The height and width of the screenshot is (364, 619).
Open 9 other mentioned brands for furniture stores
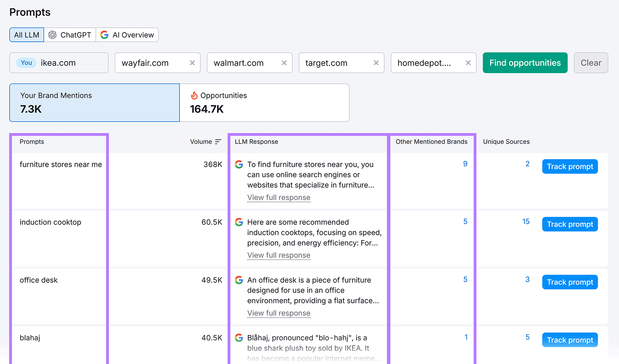(x=465, y=164)
